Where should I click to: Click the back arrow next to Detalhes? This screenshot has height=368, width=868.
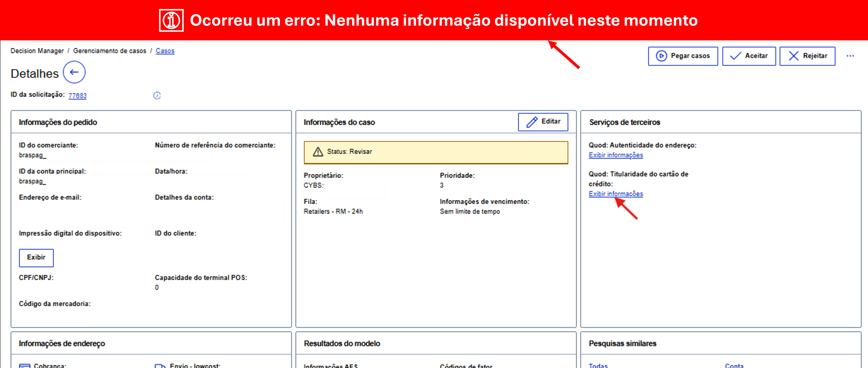click(x=74, y=72)
